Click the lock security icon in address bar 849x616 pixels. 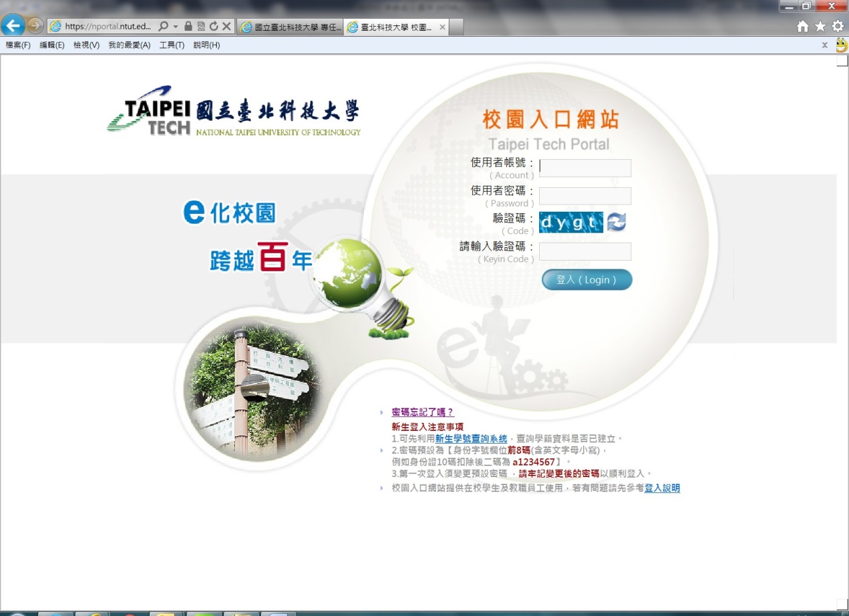(188, 27)
